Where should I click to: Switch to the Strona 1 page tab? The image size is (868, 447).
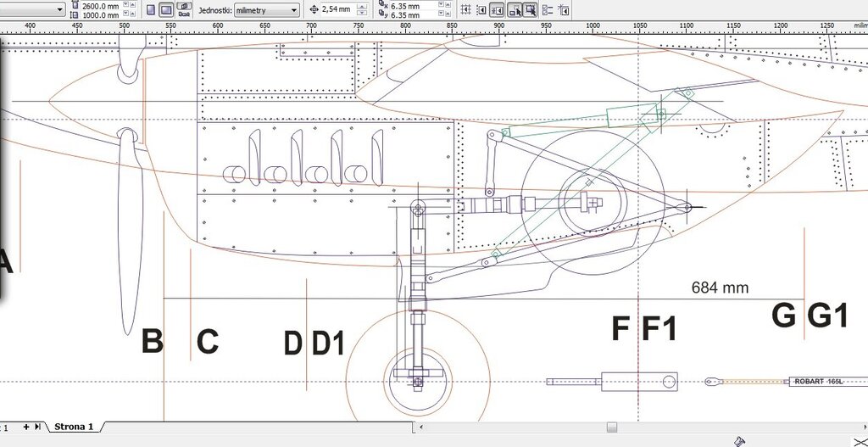(74, 427)
